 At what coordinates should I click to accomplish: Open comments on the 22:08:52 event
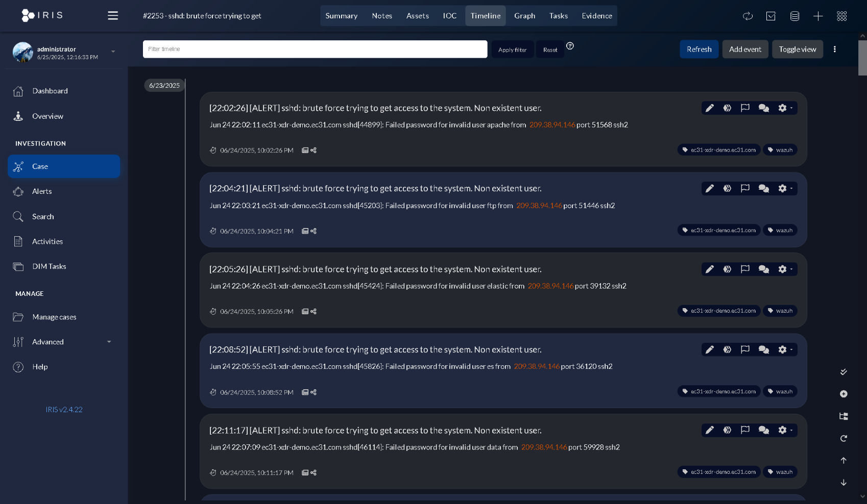pos(764,350)
